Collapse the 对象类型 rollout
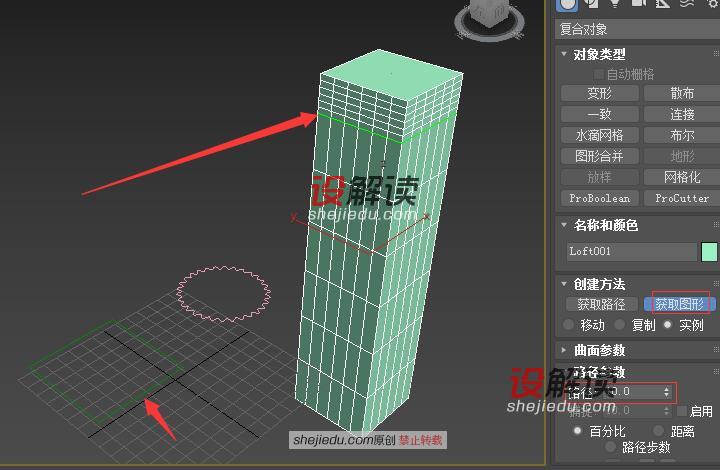This screenshot has width=720, height=470. click(564, 54)
